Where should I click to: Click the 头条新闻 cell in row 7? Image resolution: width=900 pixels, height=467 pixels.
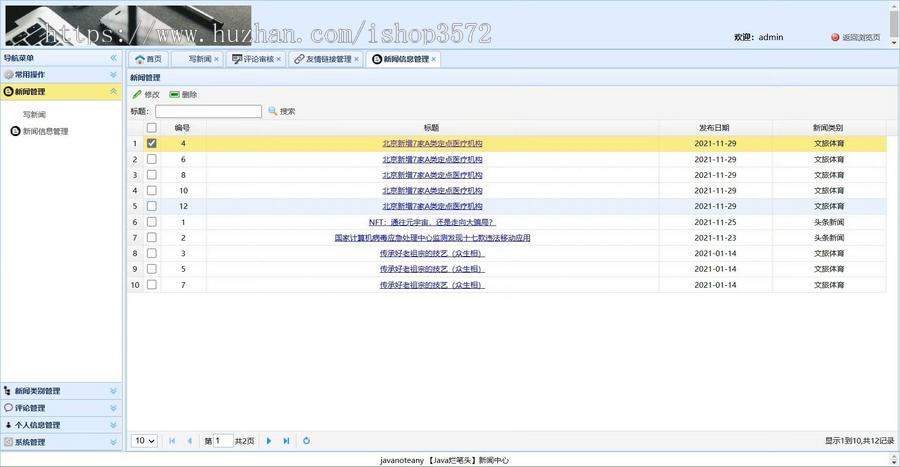point(829,238)
